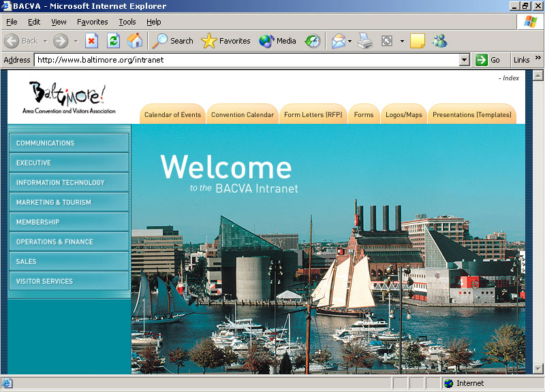Print the page using the printer icon

point(366,41)
